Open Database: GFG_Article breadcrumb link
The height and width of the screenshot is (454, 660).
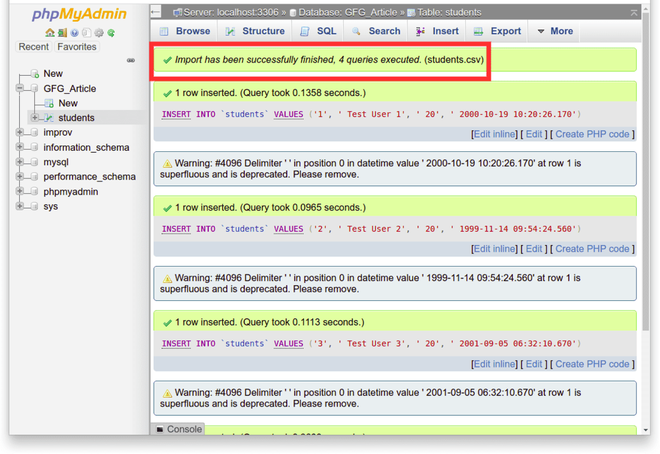tap(347, 13)
